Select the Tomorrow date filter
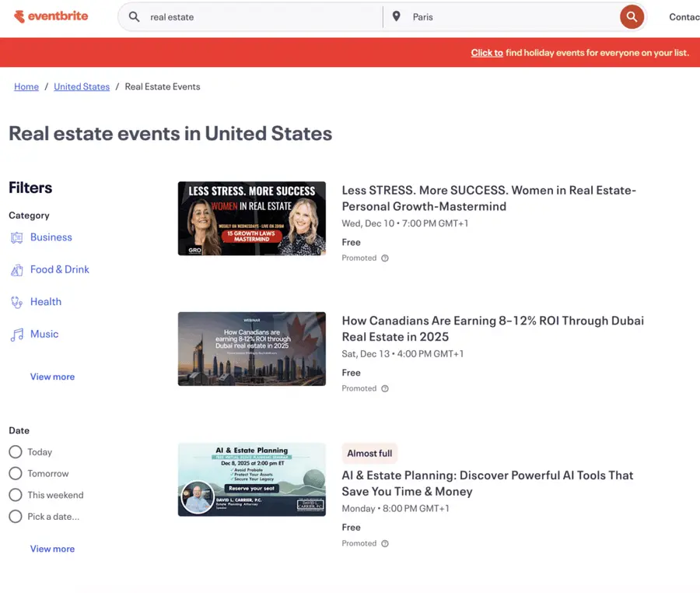The width and height of the screenshot is (700, 593). point(15,473)
